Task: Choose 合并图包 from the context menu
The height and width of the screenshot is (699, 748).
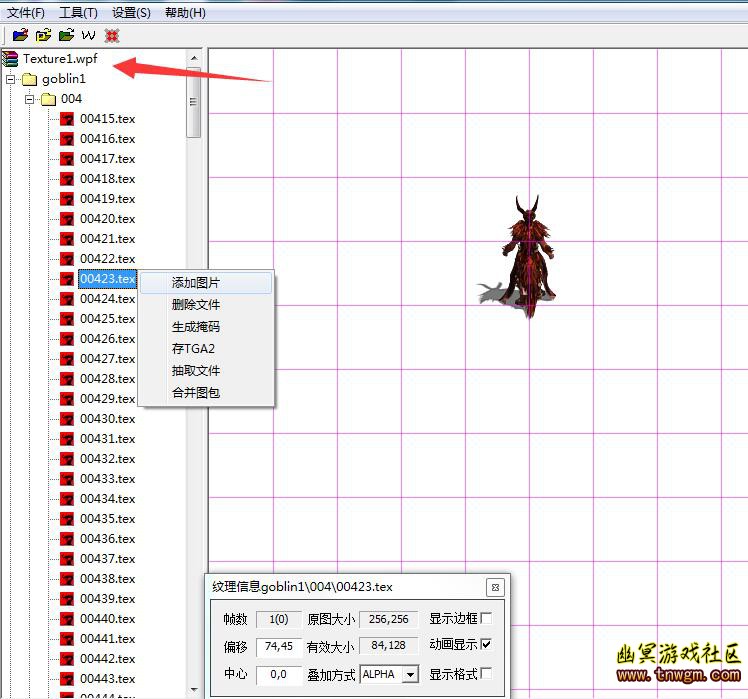Action: point(206,393)
